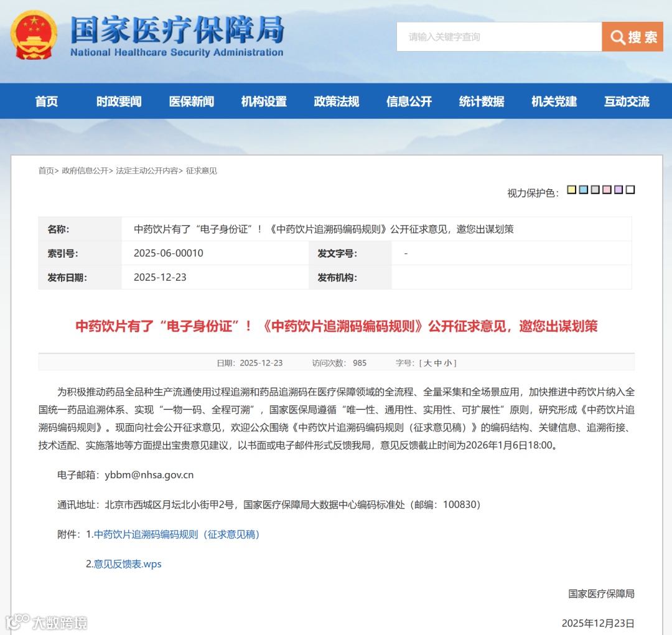Click the keyword search input field
672x635 pixels.
(x=498, y=37)
